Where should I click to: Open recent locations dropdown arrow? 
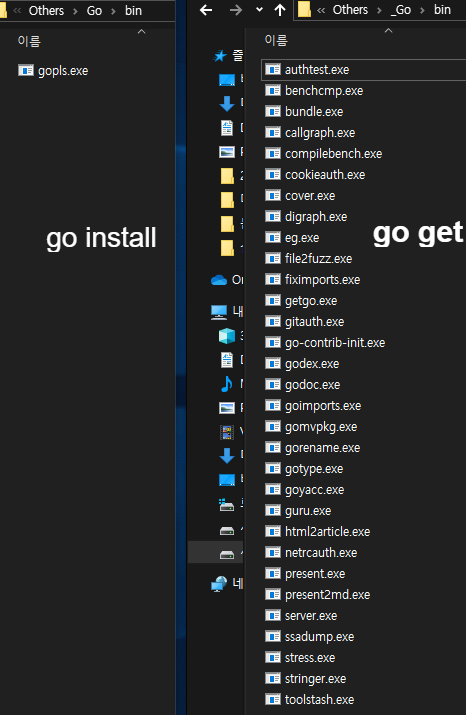click(259, 10)
